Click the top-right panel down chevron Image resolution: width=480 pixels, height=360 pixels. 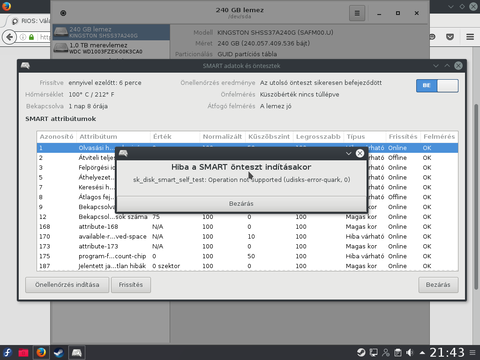coord(451,6)
